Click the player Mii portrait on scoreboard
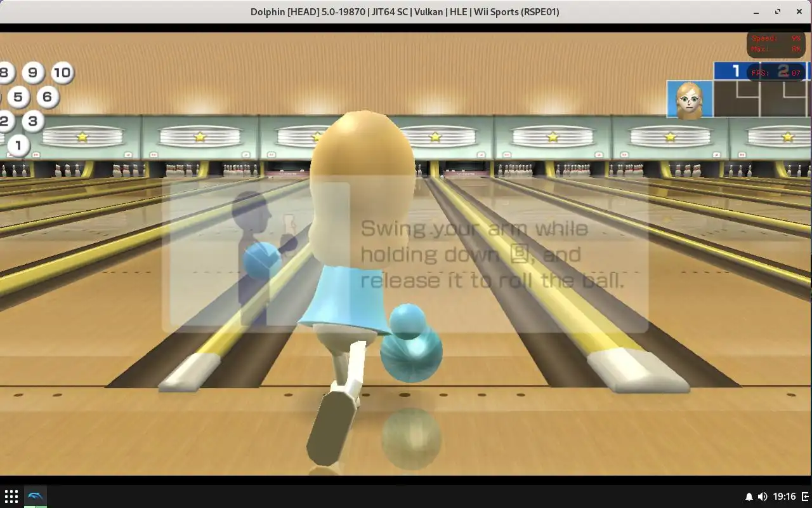This screenshot has height=508, width=812. 690,99
